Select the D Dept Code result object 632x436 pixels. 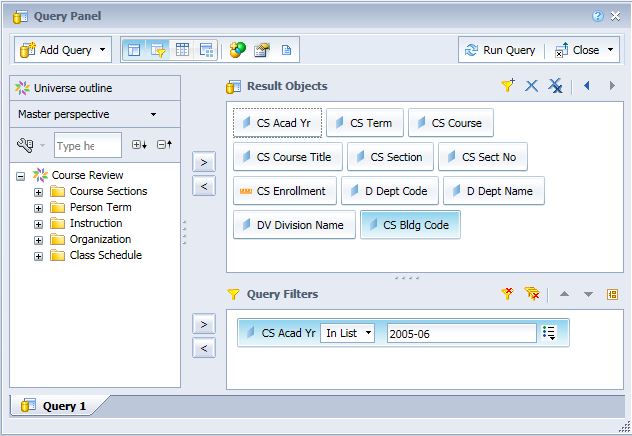tap(390, 191)
